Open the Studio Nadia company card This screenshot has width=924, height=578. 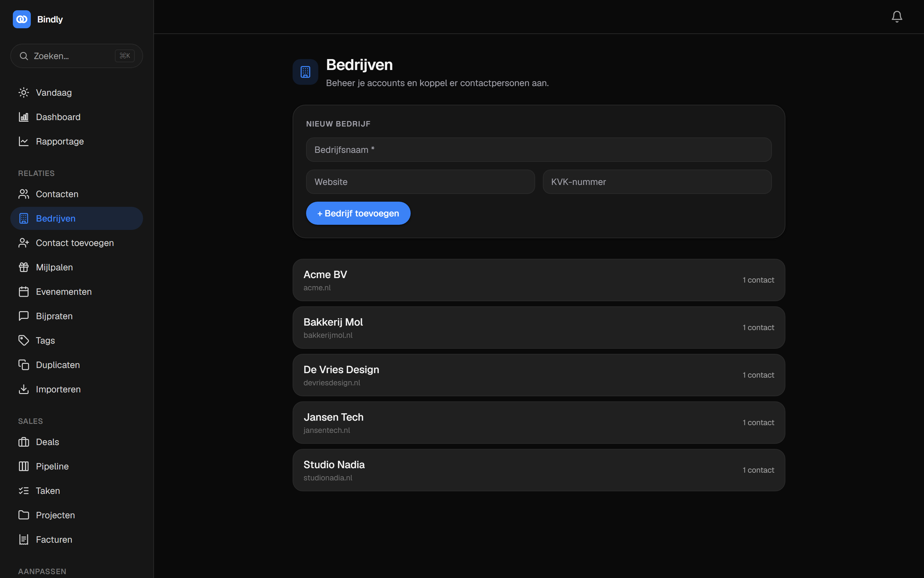pyautogui.click(x=539, y=470)
